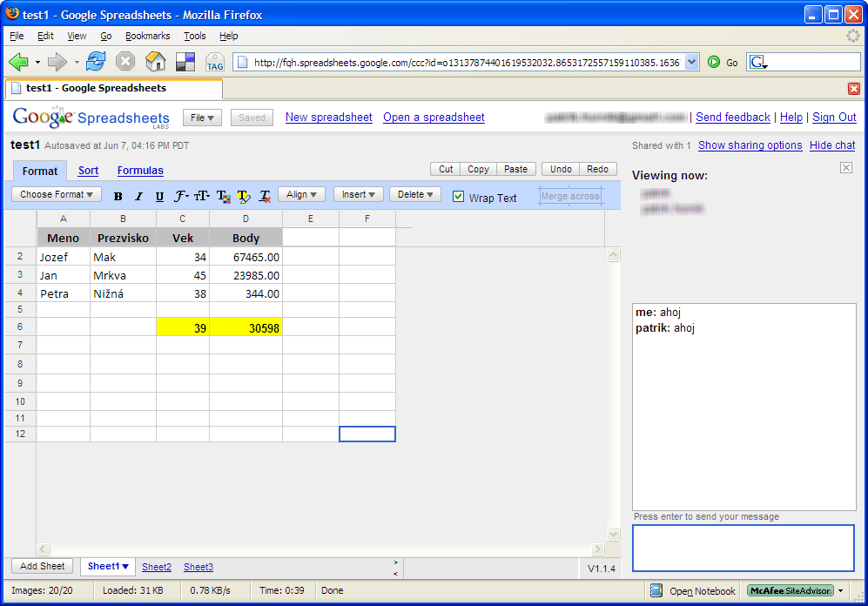Click the Open a spreadsheet link
Viewport: 868px width, 606px height.
(434, 118)
